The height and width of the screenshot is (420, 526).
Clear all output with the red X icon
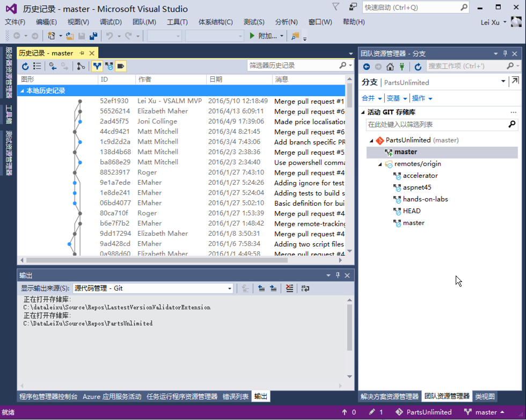[289, 288]
